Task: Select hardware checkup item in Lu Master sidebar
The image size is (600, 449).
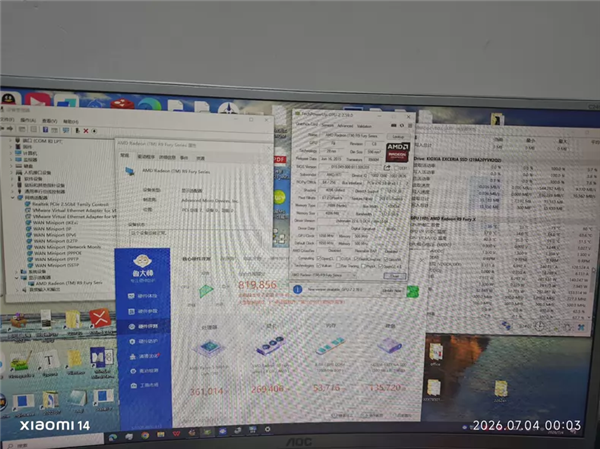Action: [x=143, y=296]
